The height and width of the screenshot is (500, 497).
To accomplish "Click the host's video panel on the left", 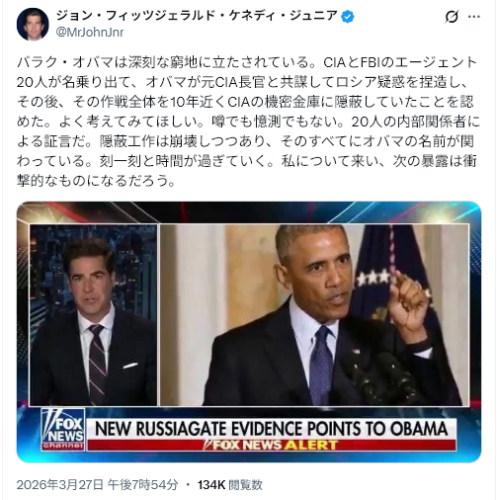I will coord(93,315).
